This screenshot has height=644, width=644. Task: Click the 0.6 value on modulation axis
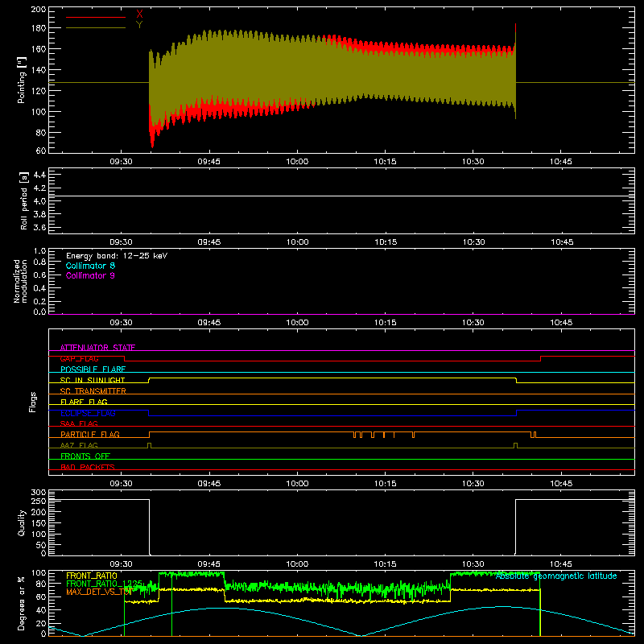coord(39,275)
